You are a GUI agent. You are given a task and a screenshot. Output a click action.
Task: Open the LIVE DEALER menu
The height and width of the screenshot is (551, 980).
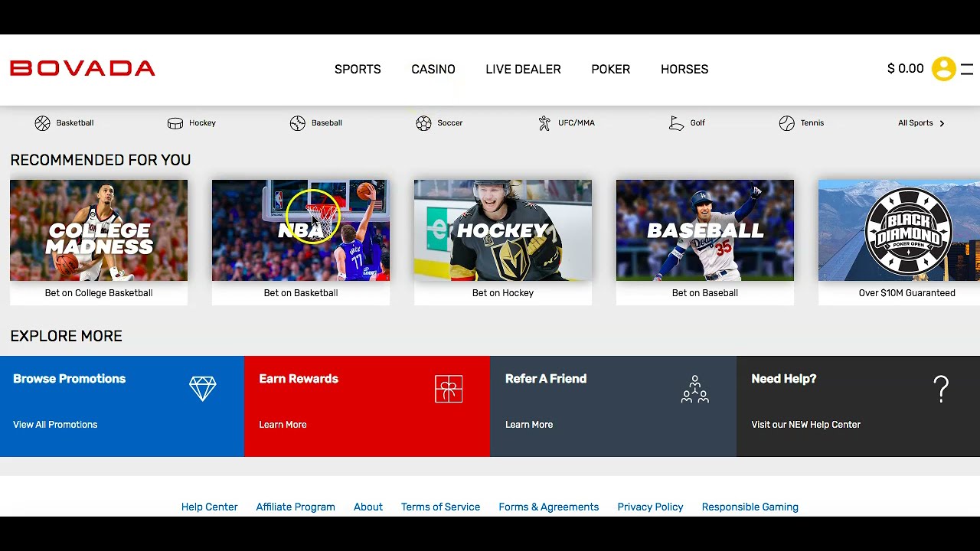[x=523, y=69]
